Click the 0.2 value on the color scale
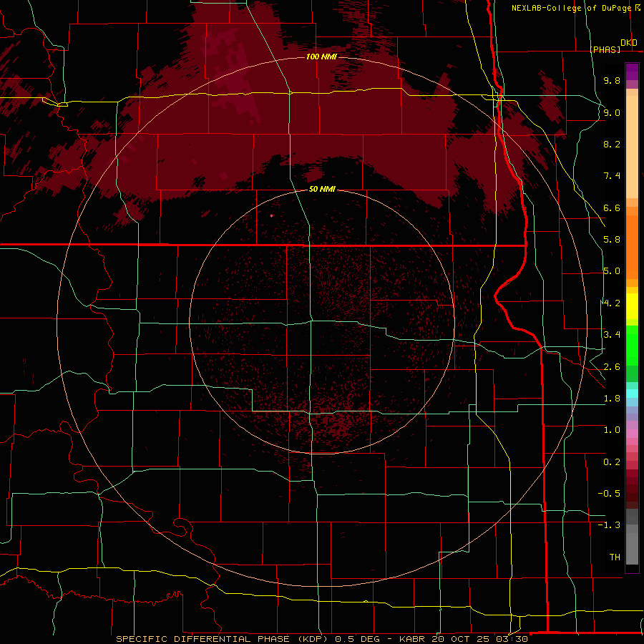 (612, 462)
